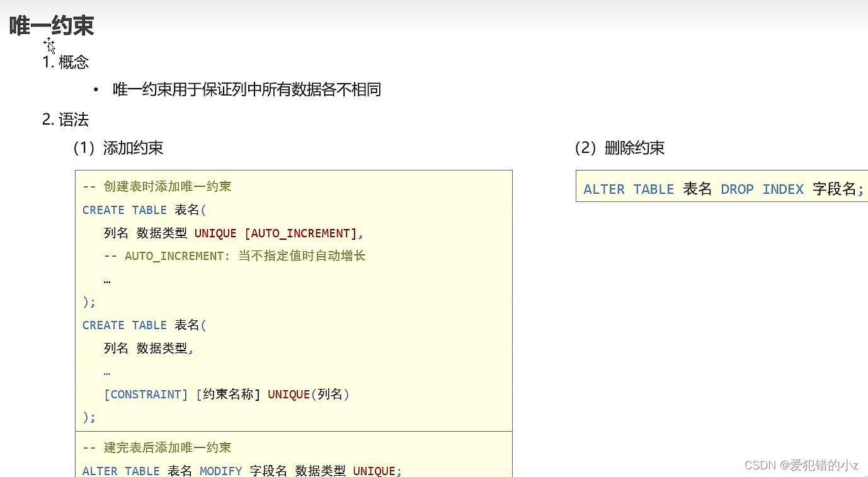Click the "(1) 添加约束" subheading
Image resolution: width=868 pixels, height=477 pixels.
pyautogui.click(x=118, y=148)
